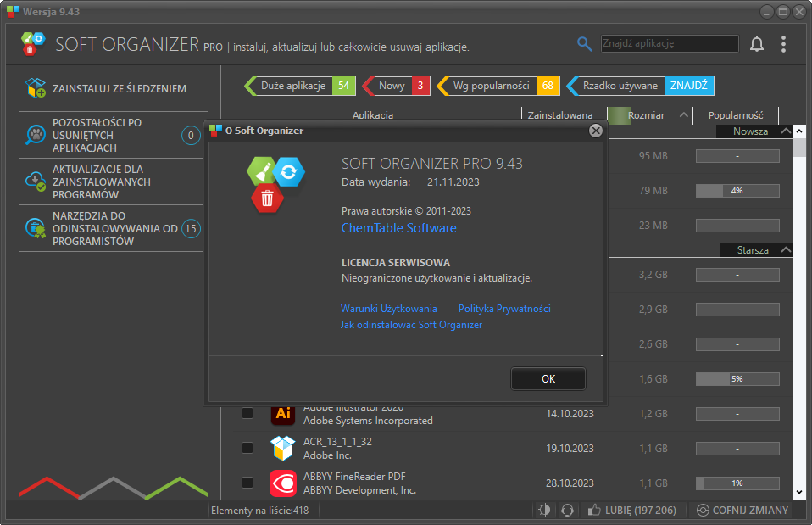Screen dimensions: 812x525
Task: Toggle the dark theme icon in status bar
Action: pyautogui.click(x=544, y=510)
